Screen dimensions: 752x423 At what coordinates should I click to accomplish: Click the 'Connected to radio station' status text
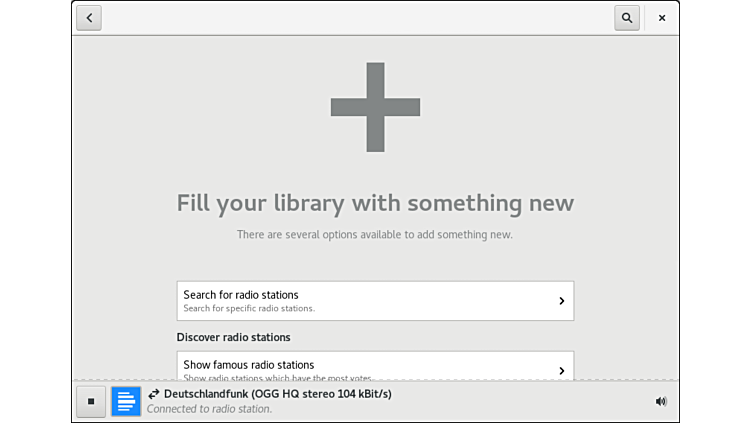tap(209, 409)
